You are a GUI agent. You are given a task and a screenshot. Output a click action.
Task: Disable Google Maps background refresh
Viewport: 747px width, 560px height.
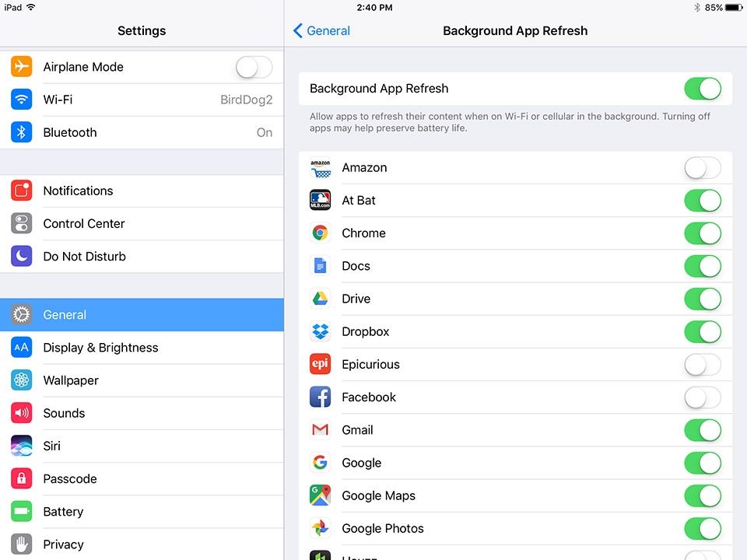[703, 495]
